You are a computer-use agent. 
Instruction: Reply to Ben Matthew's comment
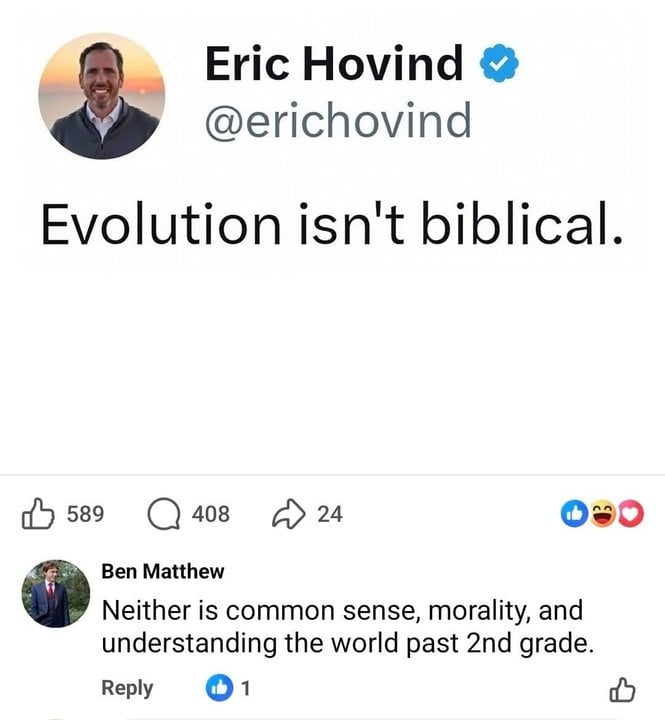pos(127,688)
